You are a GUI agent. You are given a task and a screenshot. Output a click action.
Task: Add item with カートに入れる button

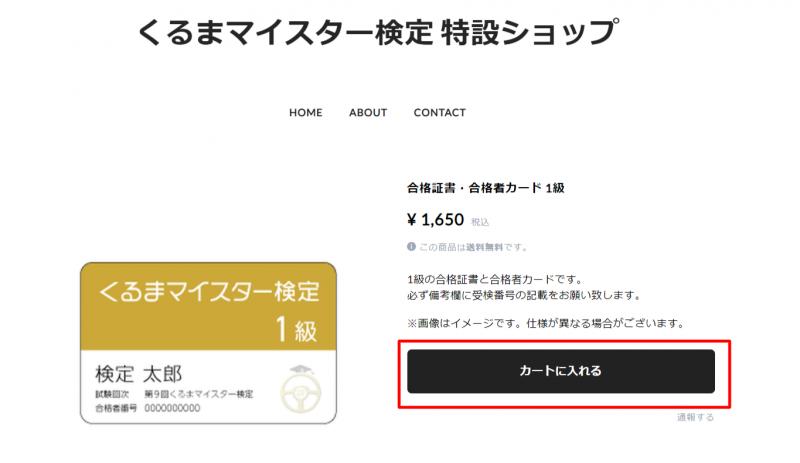click(561, 371)
